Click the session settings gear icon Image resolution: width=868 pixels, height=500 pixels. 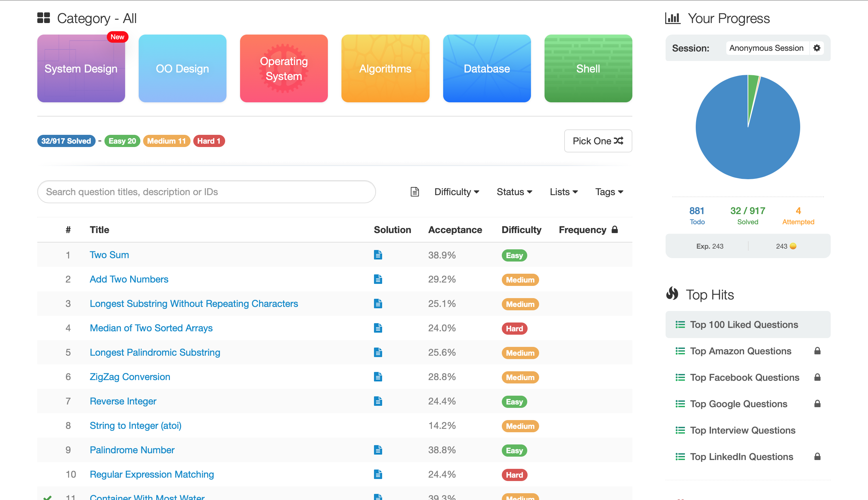(817, 48)
